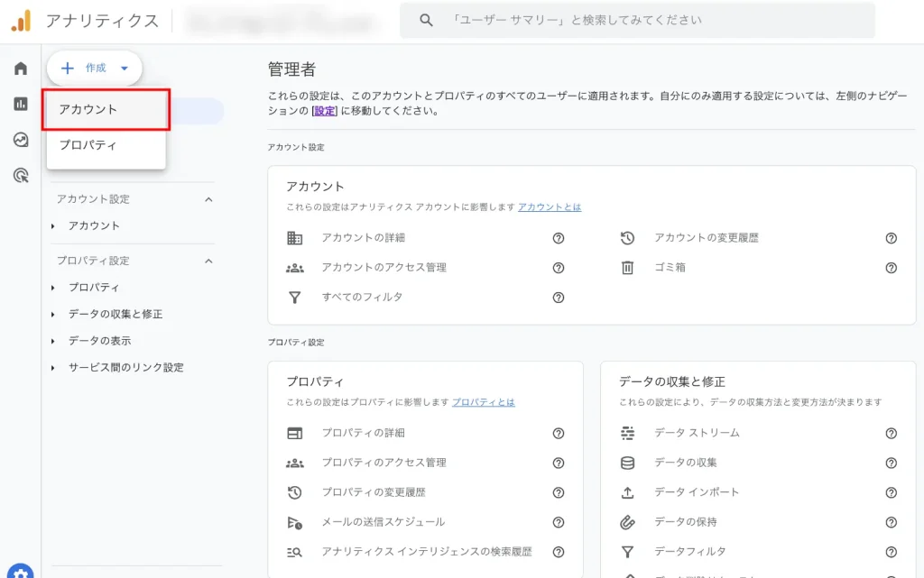
Task: Open help for アカウントの詳細
Action: (x=559, y=238)
